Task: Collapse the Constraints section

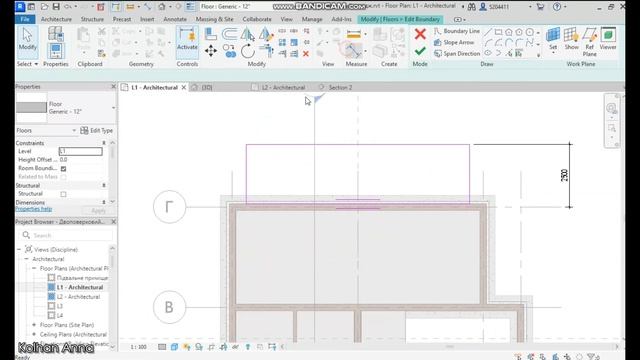Action: click(x=104, y=143)
